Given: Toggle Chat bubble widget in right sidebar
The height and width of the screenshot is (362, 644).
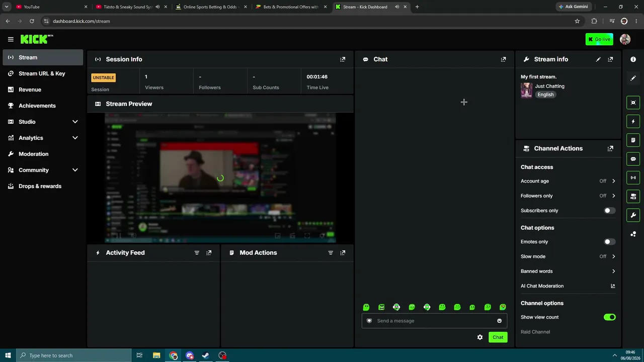Looking at the screenshot, I should pyautogui.click(x=633, y=159).
